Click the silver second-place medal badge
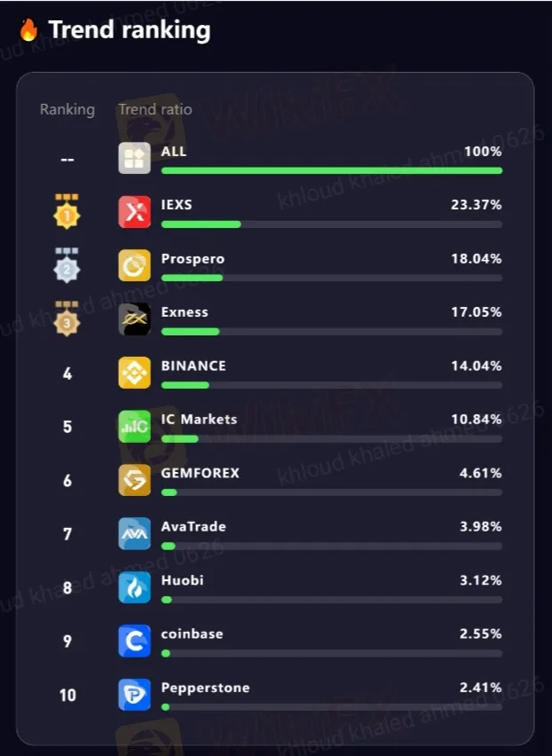This screenshot has width=552, height=756. click(67, 265)
